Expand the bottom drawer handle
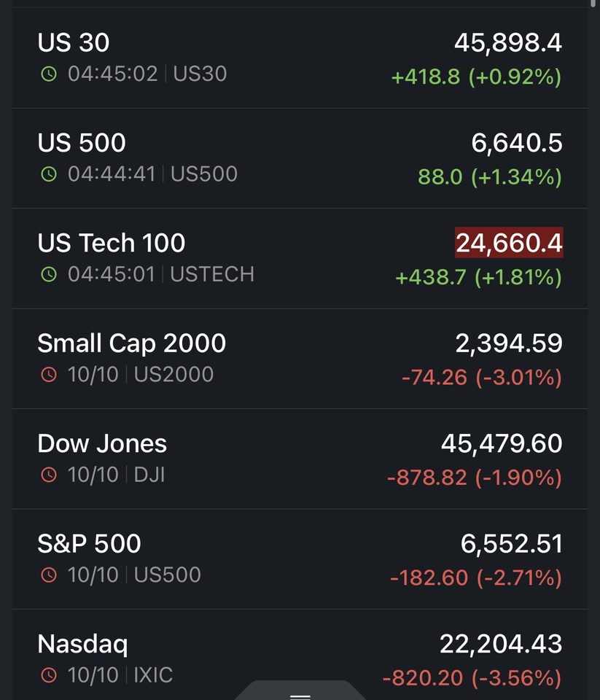600x700 pixels. tap(300, 693)
